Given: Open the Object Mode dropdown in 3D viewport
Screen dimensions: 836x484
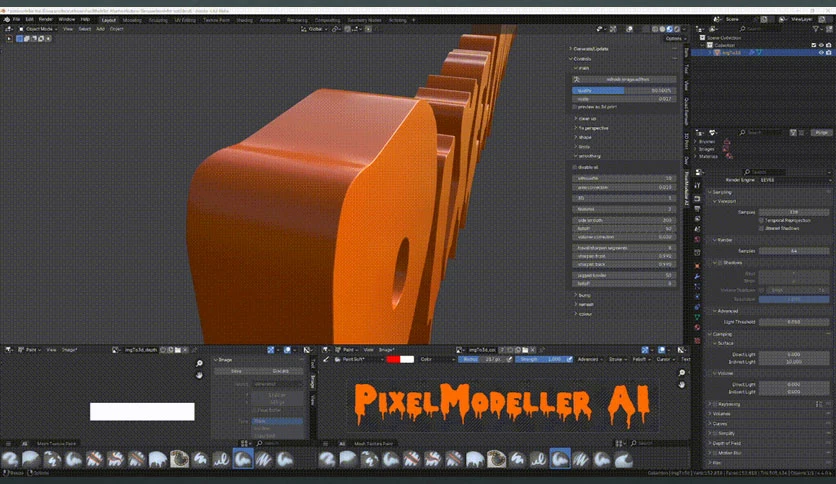Looking at the screenshot, I should tap(38, 29).
